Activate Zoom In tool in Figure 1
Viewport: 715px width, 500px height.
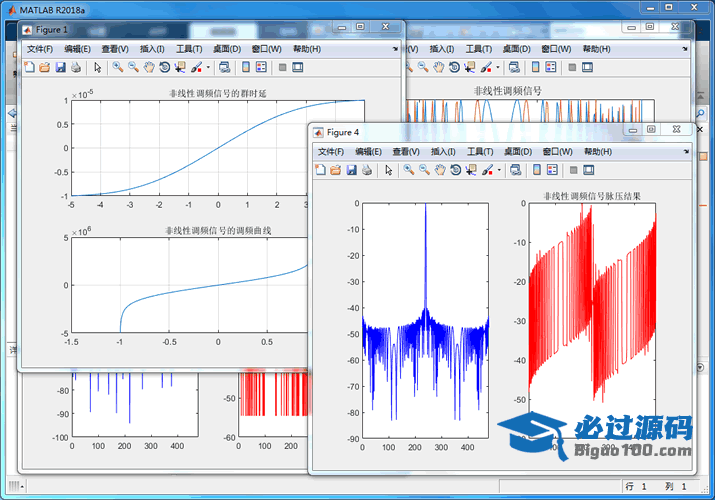point(118,67)
